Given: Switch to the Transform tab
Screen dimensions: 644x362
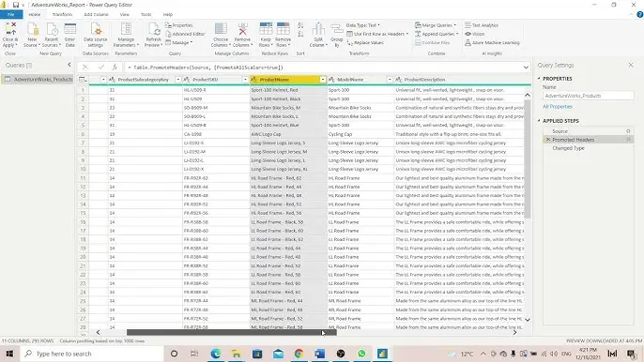Looking at the screenshot, I should (x=62, y=14).
